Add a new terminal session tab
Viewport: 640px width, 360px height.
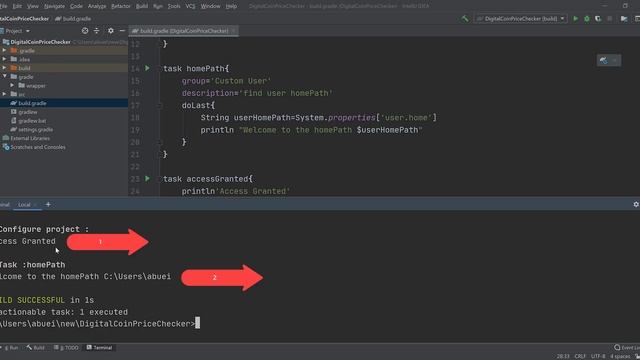coord(48,204)
